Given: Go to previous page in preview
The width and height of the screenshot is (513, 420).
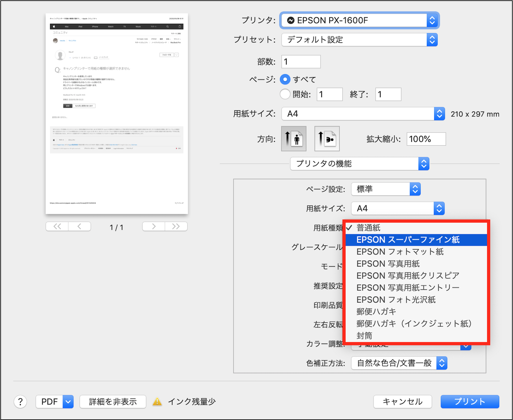Looking at the screenshot, I should pyautogui.click(x=80, y=227).
